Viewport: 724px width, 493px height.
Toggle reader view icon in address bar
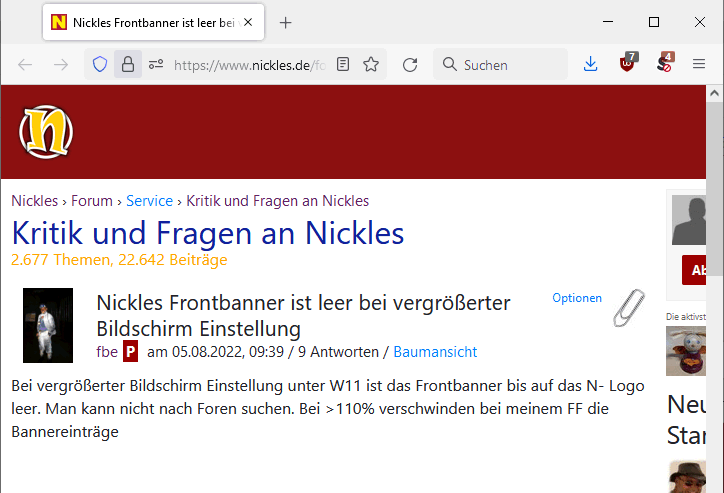tap(343, 65)
